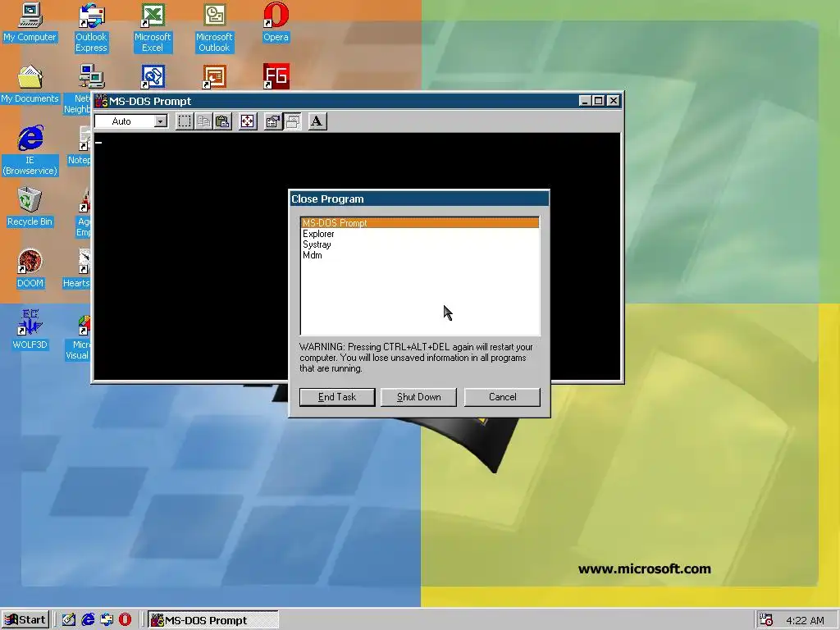Close the MS-DOS Prompt window
The height and width of the screenshot is (630, 840).
tap(614, 101)
